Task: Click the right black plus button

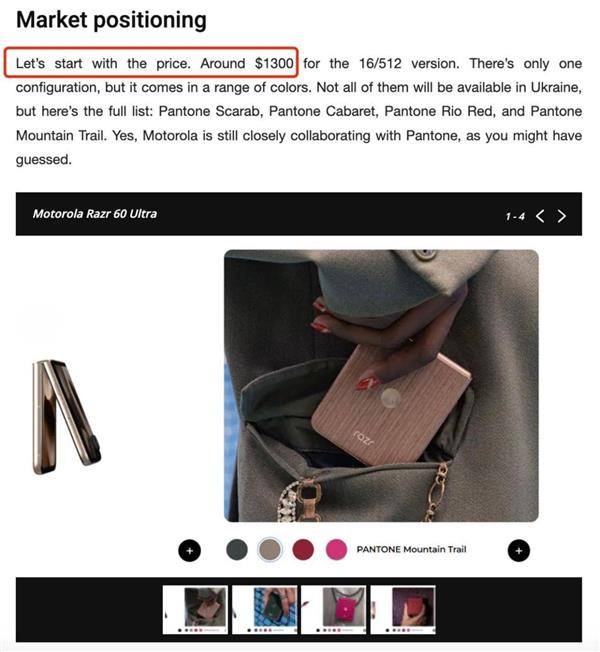Action: [x=519, y=551]
